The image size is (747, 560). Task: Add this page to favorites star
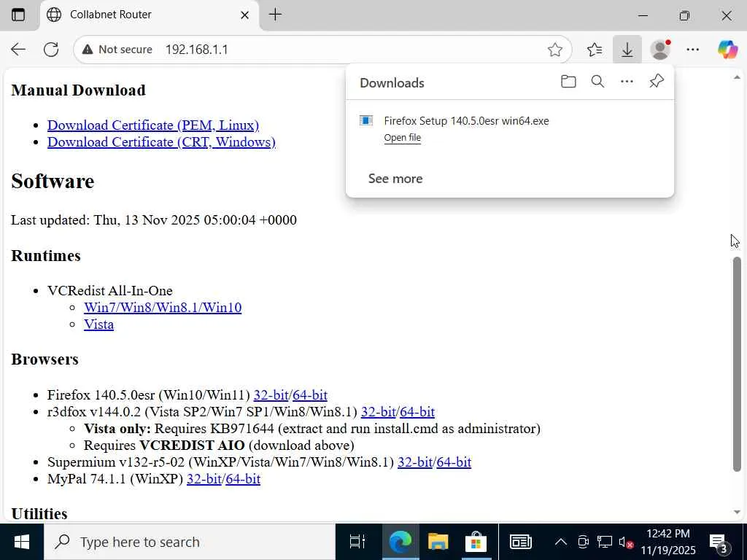click(554, 50)
